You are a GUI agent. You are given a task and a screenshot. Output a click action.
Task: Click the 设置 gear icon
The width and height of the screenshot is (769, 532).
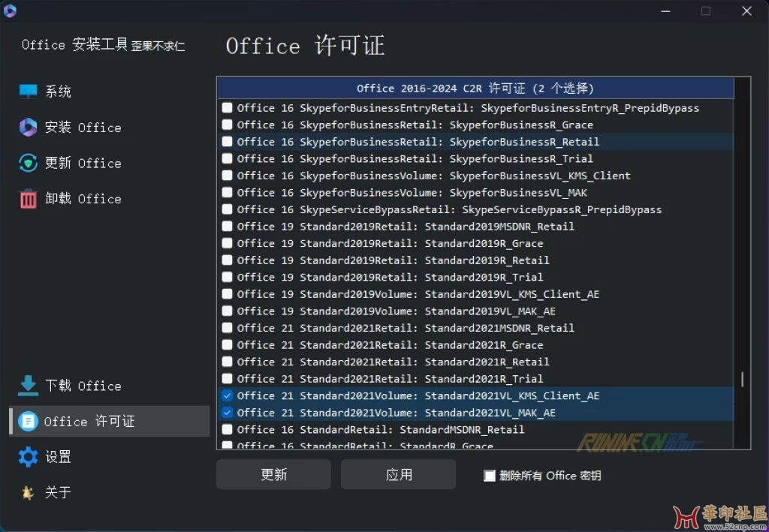click(x=28, y=457)
